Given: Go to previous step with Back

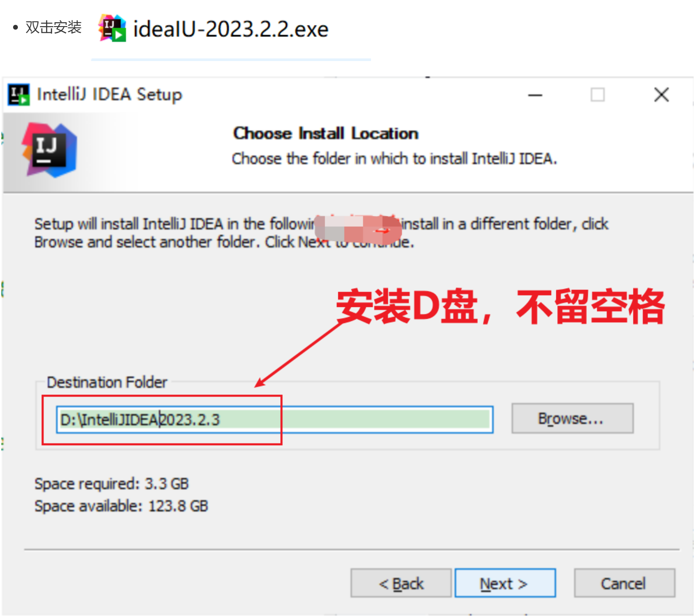Looking at the screenshot, I should point(401,583).
